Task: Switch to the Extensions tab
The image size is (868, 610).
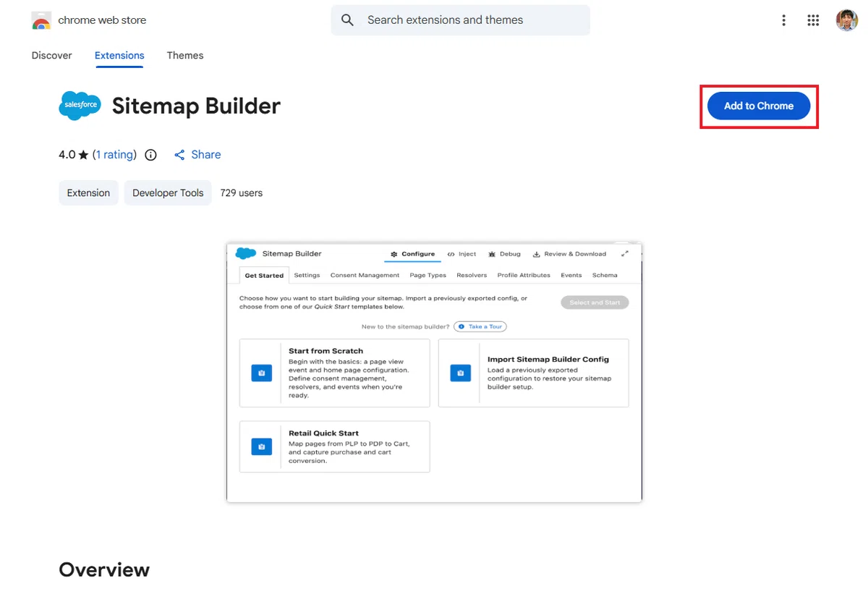Action: point(119,56)
